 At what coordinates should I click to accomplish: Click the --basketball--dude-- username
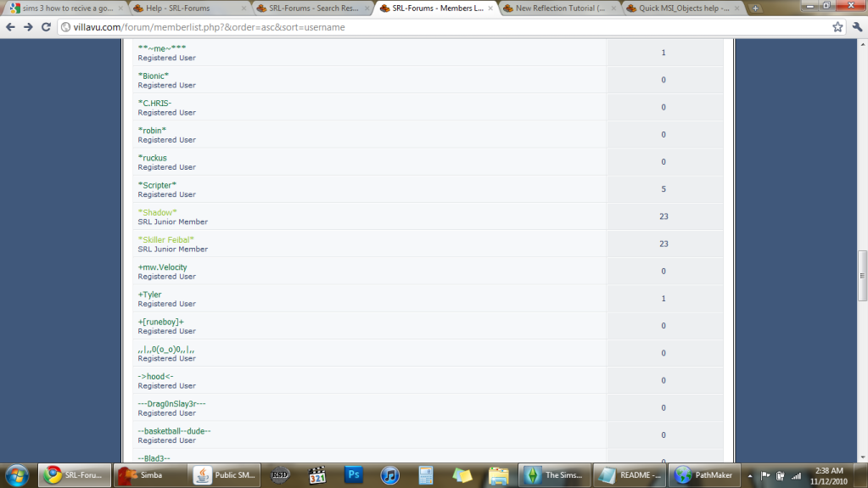coord(174,431)
